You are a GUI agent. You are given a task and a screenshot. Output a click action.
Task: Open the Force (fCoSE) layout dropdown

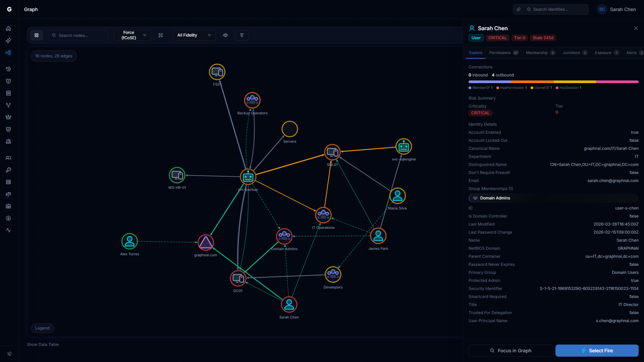point(132,35)
